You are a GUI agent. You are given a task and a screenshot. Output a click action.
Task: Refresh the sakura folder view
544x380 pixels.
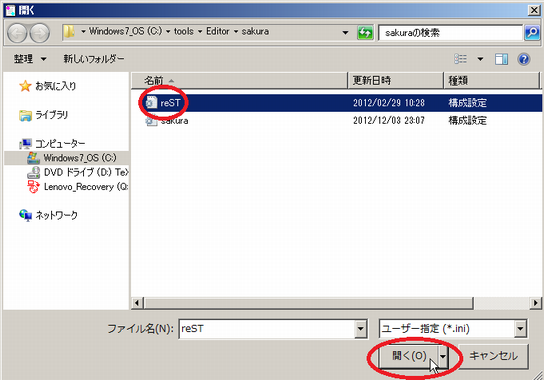coord(365,33)
